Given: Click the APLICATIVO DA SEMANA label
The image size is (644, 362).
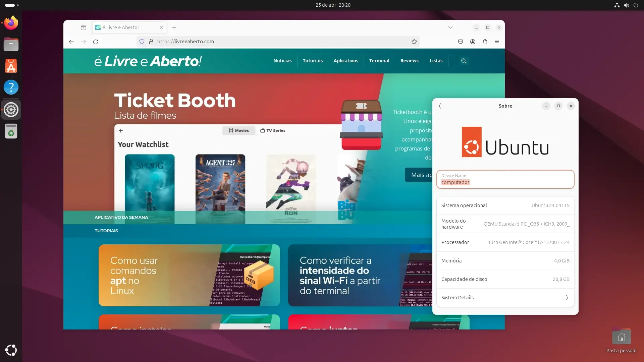Looking at the screenshot, I should click(x=121, y=217).
